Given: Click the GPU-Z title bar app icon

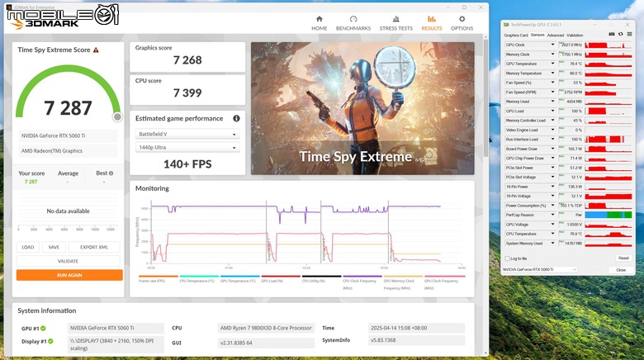Looking at the screenshot, I should pos(506,25).
